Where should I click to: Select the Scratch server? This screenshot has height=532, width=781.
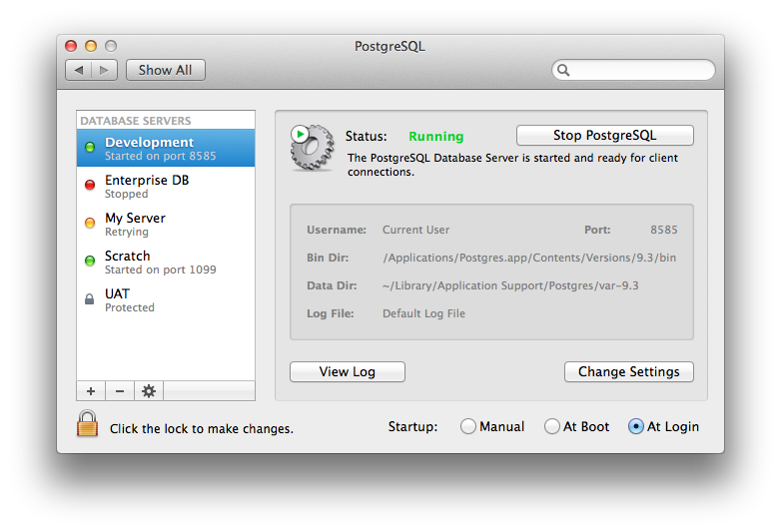click(x=166, y=262)
